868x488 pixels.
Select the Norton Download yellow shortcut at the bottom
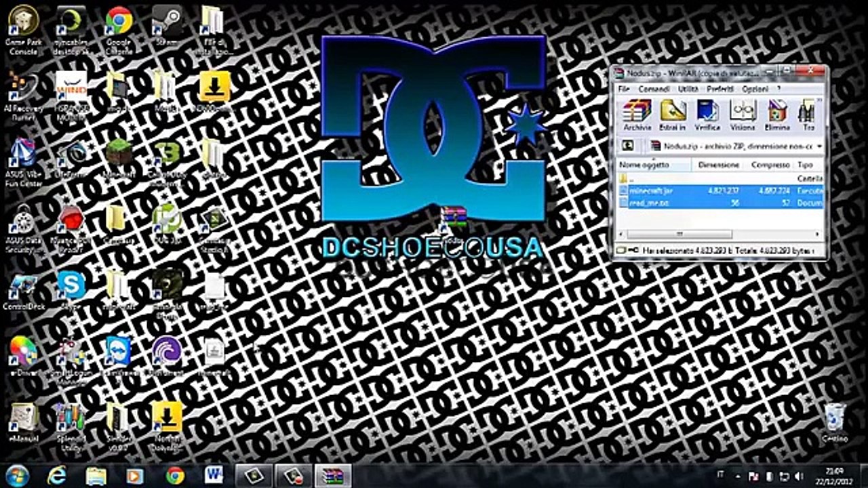(x=166, y=427)
